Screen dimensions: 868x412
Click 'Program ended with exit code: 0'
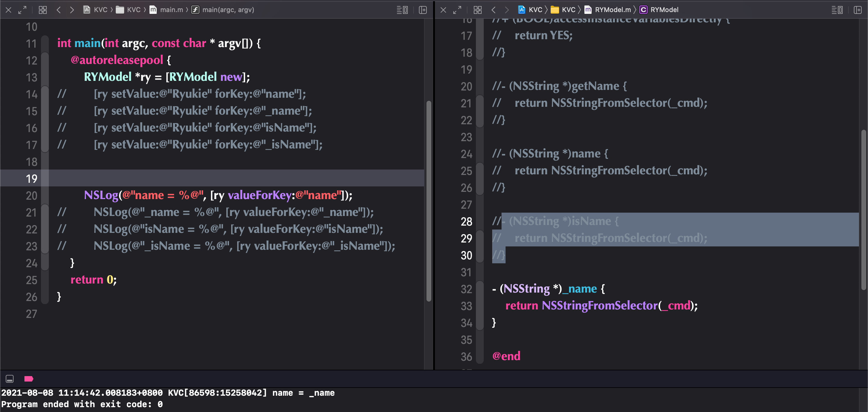(82, 404)
